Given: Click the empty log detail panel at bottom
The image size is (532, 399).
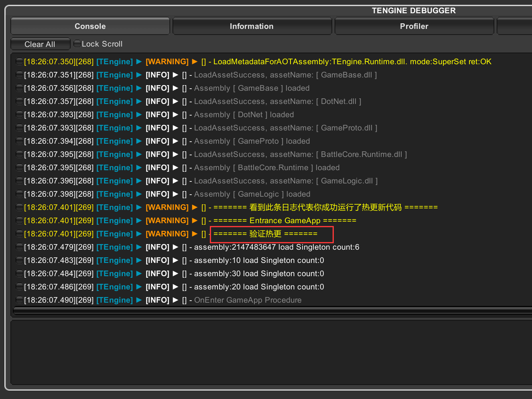Looking at the screenshot, I should 272,352.
